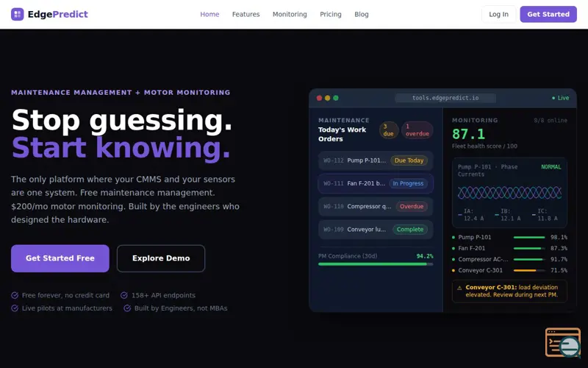Select the tools.edgepredict.io address bar
Screen dimensions: 588x368
pyautogui.click(x=445, y=98)
